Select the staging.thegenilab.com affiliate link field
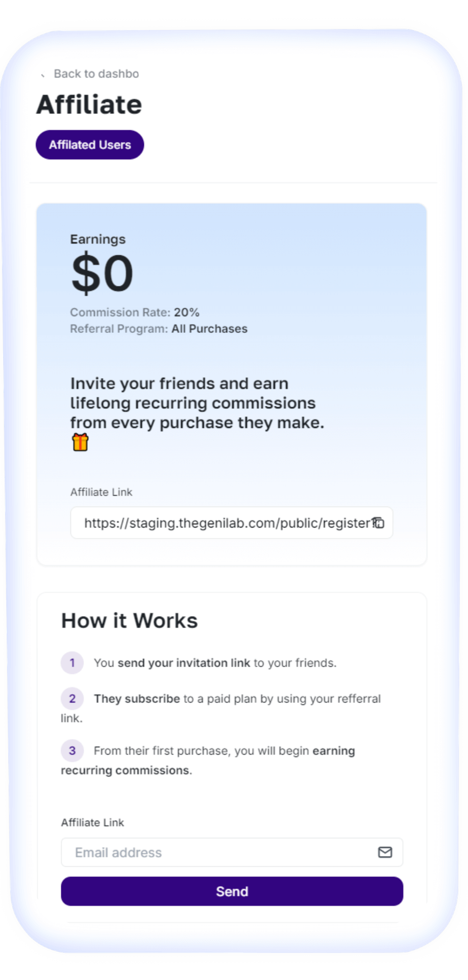Screen dimensions: 468x980 (225, 523)
